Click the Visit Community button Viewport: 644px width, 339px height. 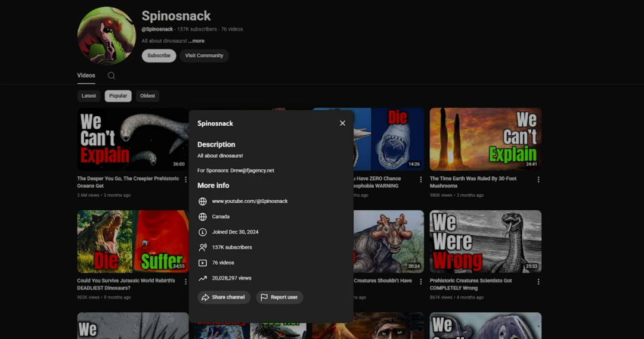click(x=204, y=55)
